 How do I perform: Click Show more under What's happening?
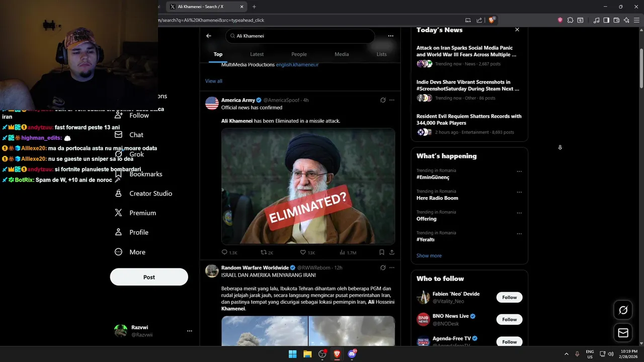click(429, 255)
